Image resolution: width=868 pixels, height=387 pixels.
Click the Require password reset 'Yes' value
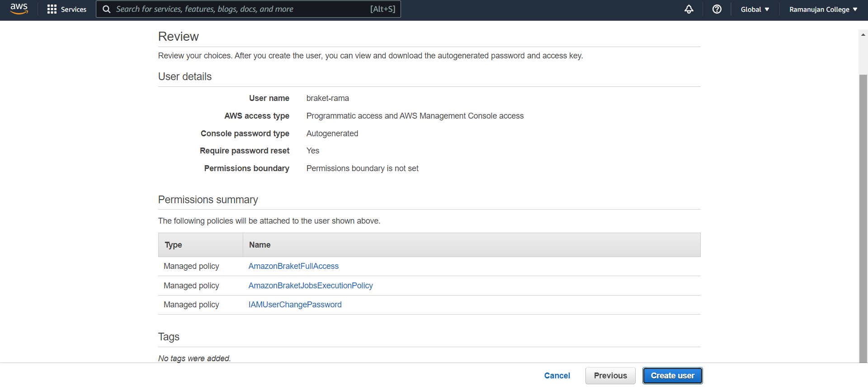point(313,151)
